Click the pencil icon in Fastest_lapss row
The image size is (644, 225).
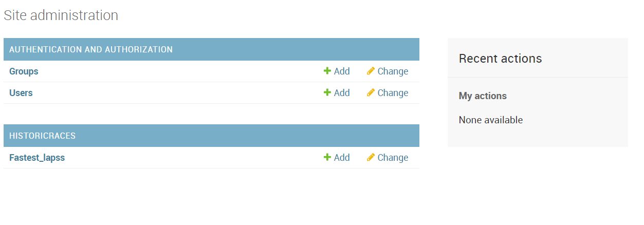point(371,158)
